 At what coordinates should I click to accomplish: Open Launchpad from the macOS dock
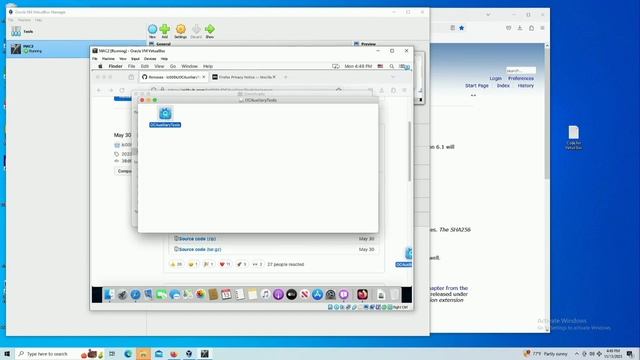[x=122, y=294]
